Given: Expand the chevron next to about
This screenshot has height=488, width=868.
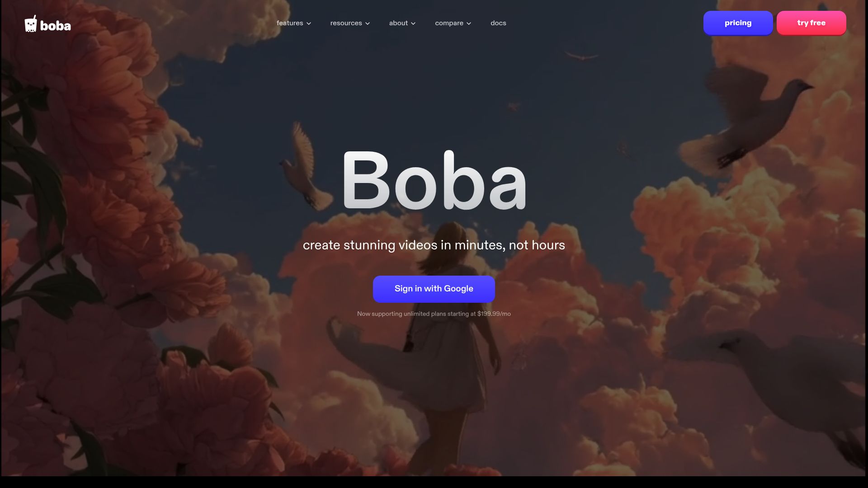Looking at the screenshot, I should [413, 23].
